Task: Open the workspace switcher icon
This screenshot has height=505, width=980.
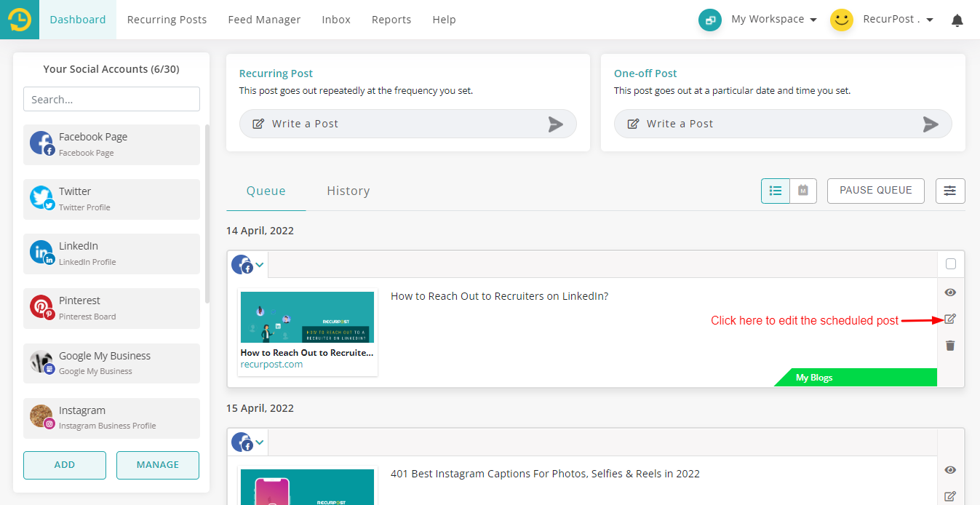Action: pyautogui.click(x=709, y=20)
